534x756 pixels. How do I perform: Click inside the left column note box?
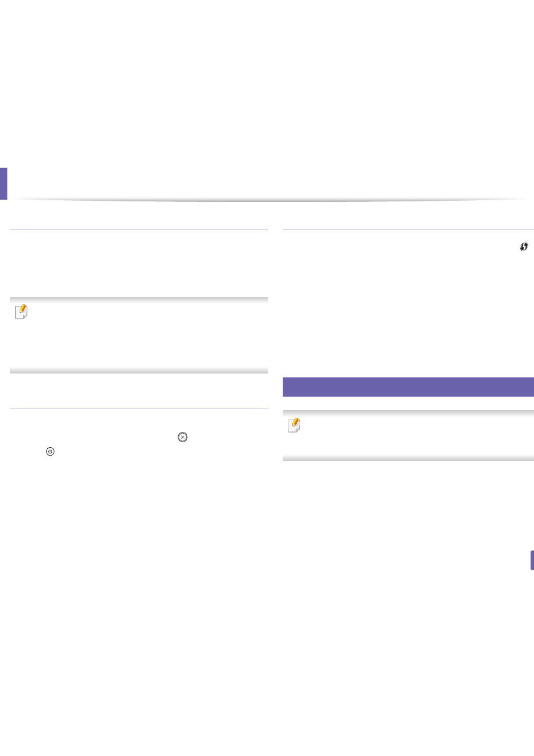pos(139,335)
